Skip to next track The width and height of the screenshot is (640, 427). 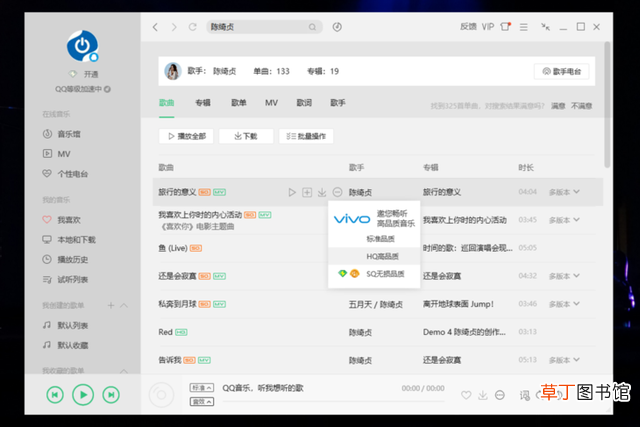[x=111, y=395]
